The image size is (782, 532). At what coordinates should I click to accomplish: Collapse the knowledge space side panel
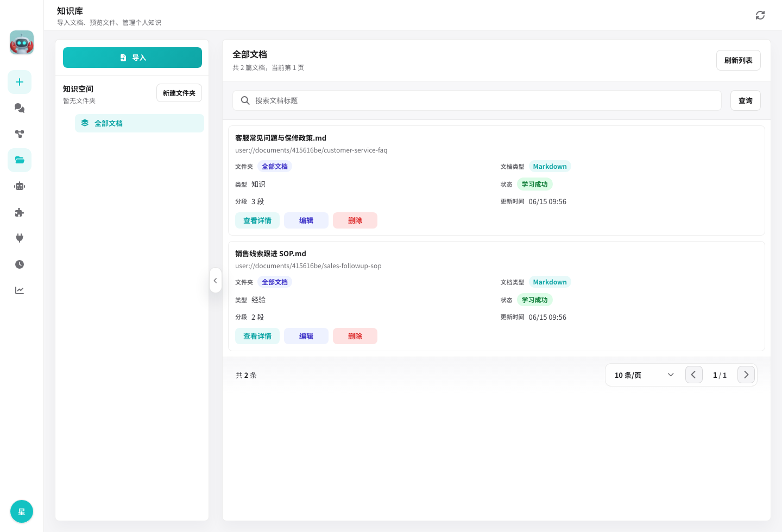[216, 280]
